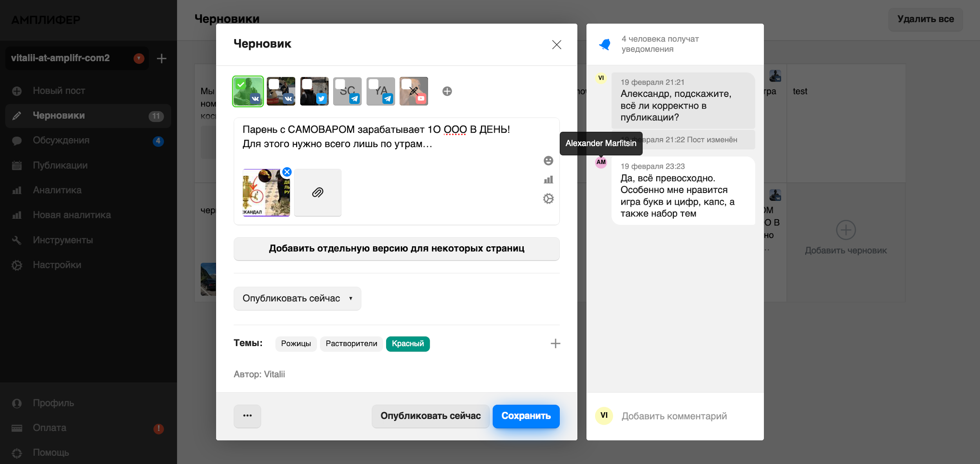The width and height of the screenshot is (980, 464).
Task: Open the three-dots more options button
Action: point(247,416)
